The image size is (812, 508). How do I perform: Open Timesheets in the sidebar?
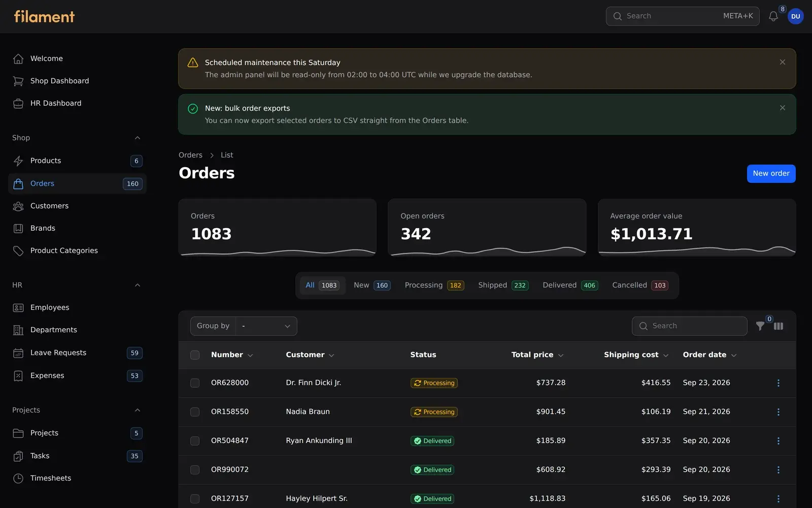77,478
